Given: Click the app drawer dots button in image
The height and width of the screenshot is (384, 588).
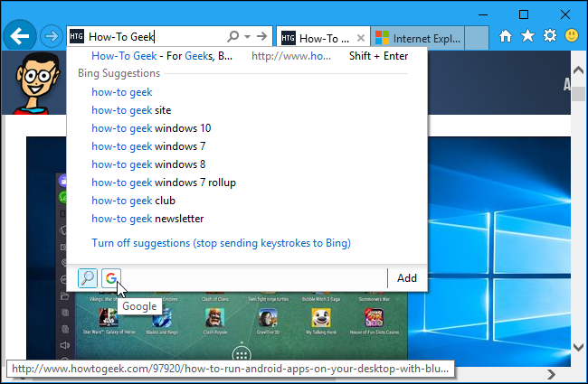Looking at the screenshot, I should 242,354.
